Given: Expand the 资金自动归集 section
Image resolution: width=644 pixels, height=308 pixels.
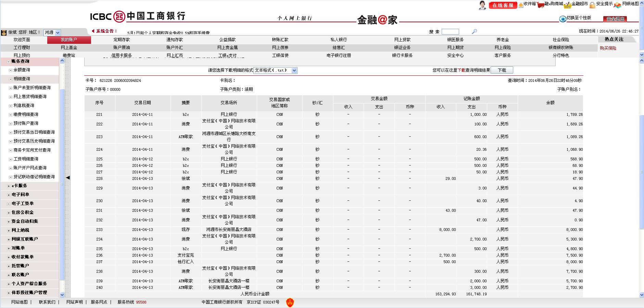Looking at the screenshot, I should [9, 222].
